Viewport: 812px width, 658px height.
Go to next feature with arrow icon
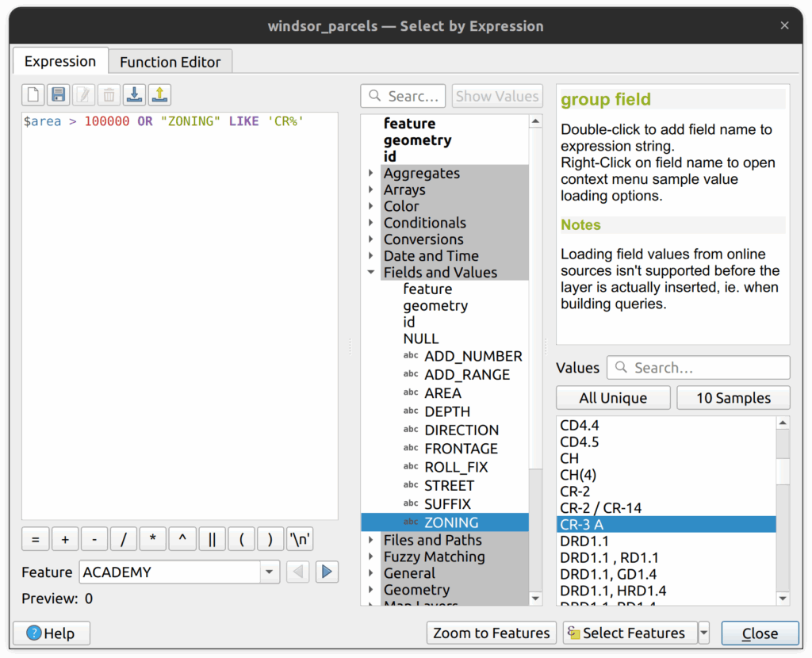[x=327, y=572]
